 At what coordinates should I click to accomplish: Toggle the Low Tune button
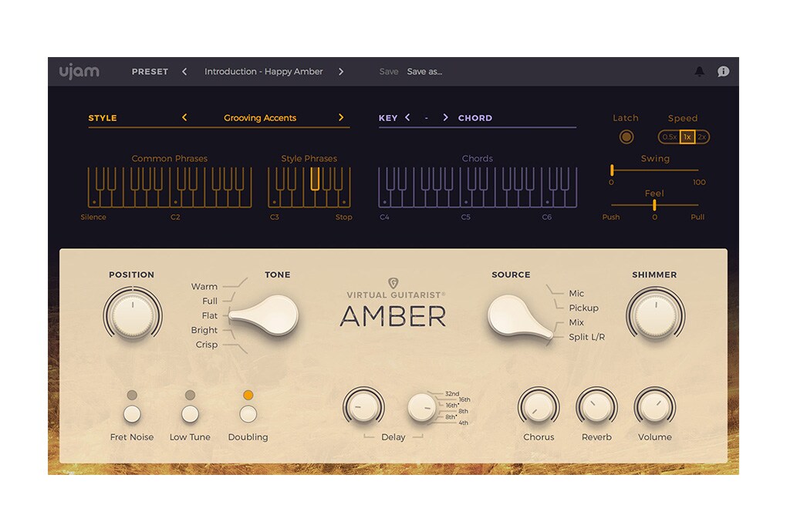[x=191, y=414]
